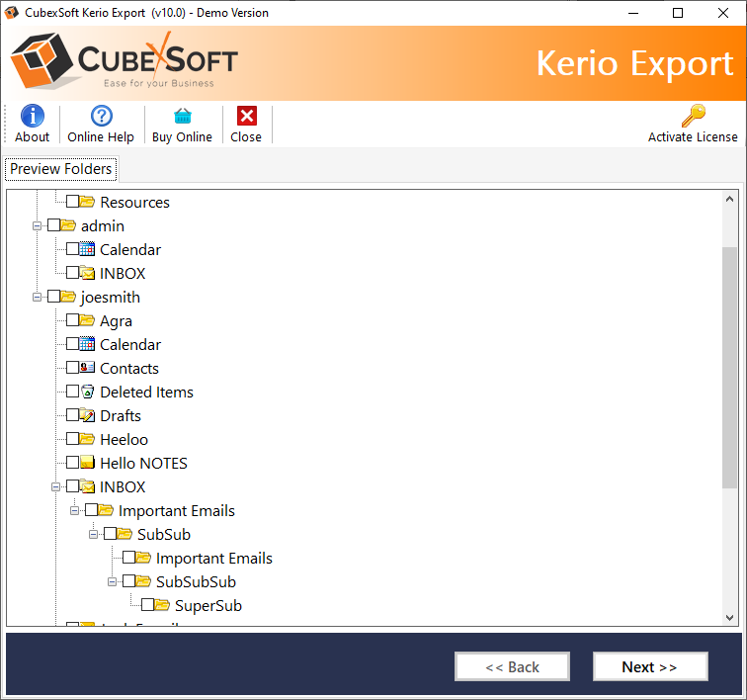Click the app icon in the title bar
Viewport: 747px width, 700px height.
click(12, 13)
